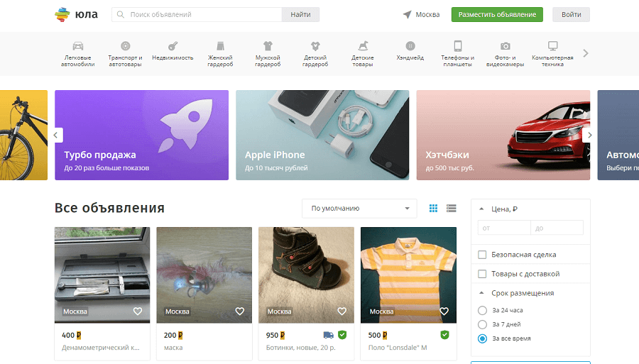Image resolution: width=639 pixels, height=364 pixels.
Task: Enable Безопасная сделка checkbox
Action: [x=483, y=255]
